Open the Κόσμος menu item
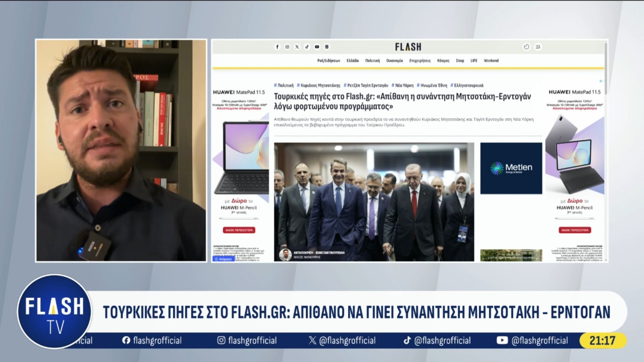Image resolution: width=644 pixels, height=362 pixels. click(443, 61)
